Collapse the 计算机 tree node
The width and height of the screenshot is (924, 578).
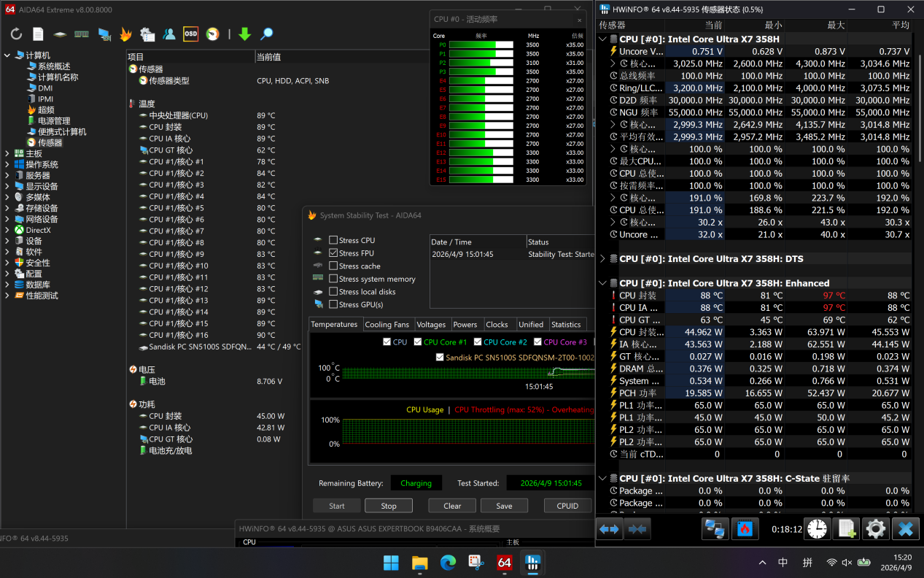[7, 55]
